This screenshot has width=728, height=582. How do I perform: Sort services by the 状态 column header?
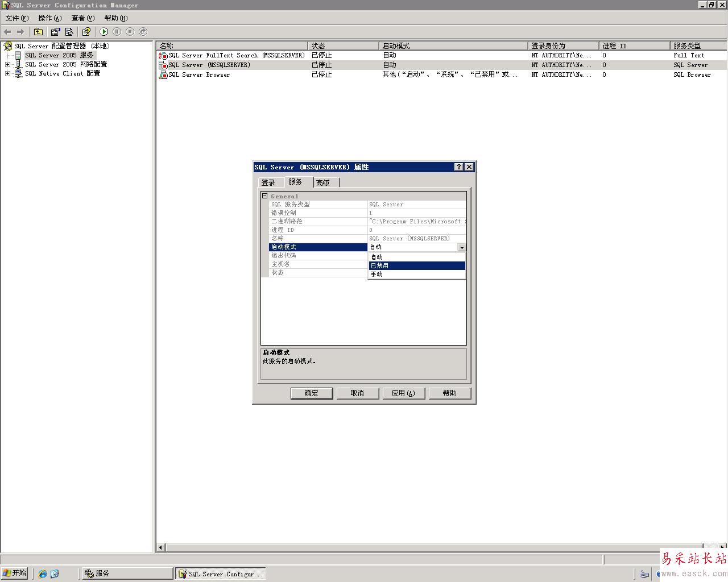pyautogui.click(x=343, y=45)
